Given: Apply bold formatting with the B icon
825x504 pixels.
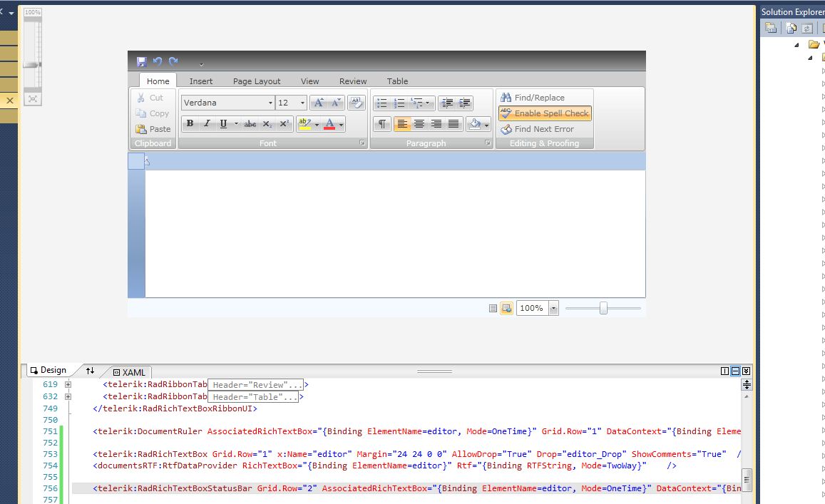Looking at the screenshot, I should 190,124.
